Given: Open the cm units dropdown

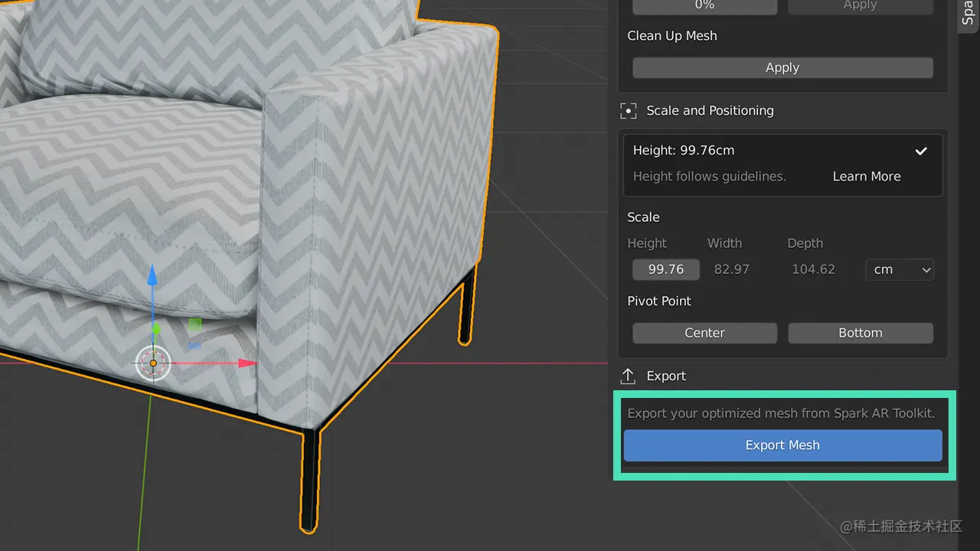Looking at the screenshot, I should click(x=899, y=269).
